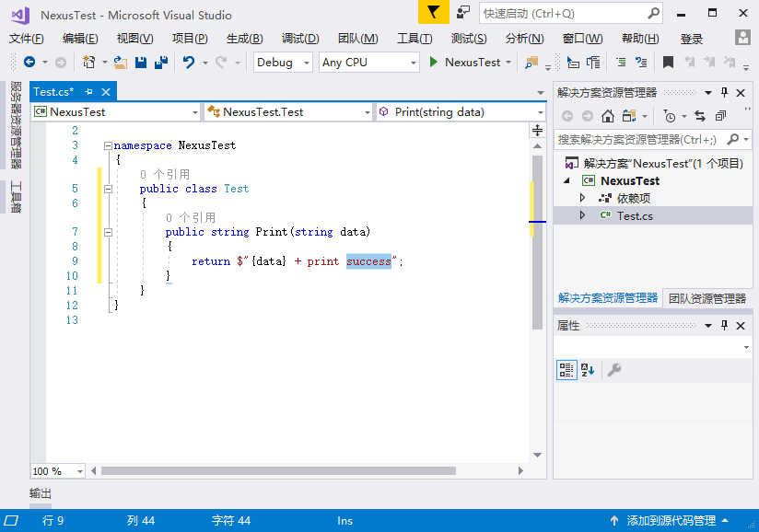Click the pending changes filter clock icon
Image resolution: width=759 pixels, height=532 pixels.
670,116
